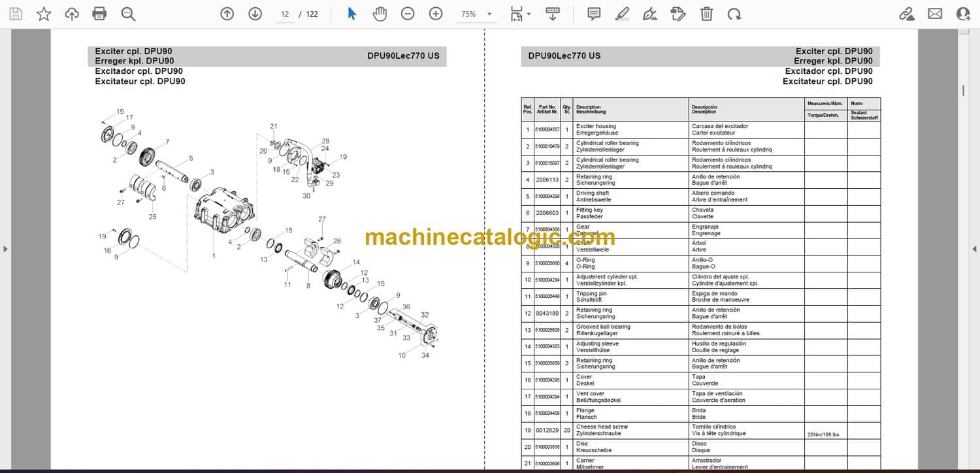Bookmark this file with the star icon
This screenshot has height=473, width=980.
tap(44, 14)
